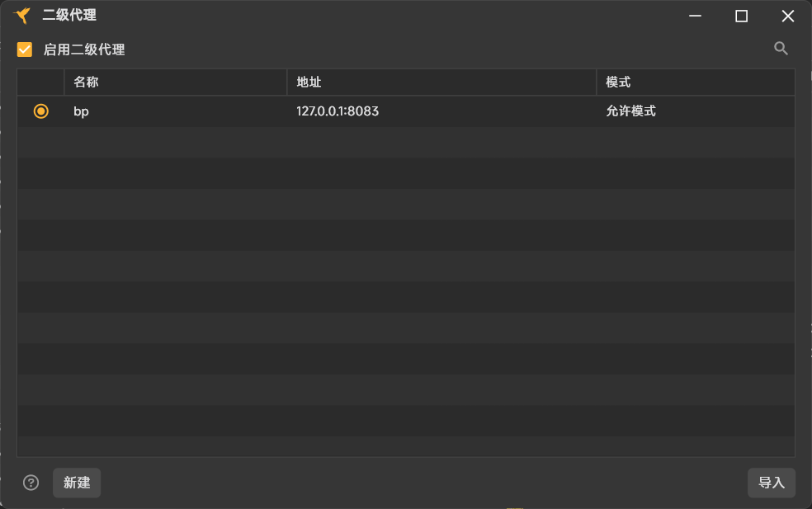
Task: Click the first empty row below bp
Action: [404, 142]
